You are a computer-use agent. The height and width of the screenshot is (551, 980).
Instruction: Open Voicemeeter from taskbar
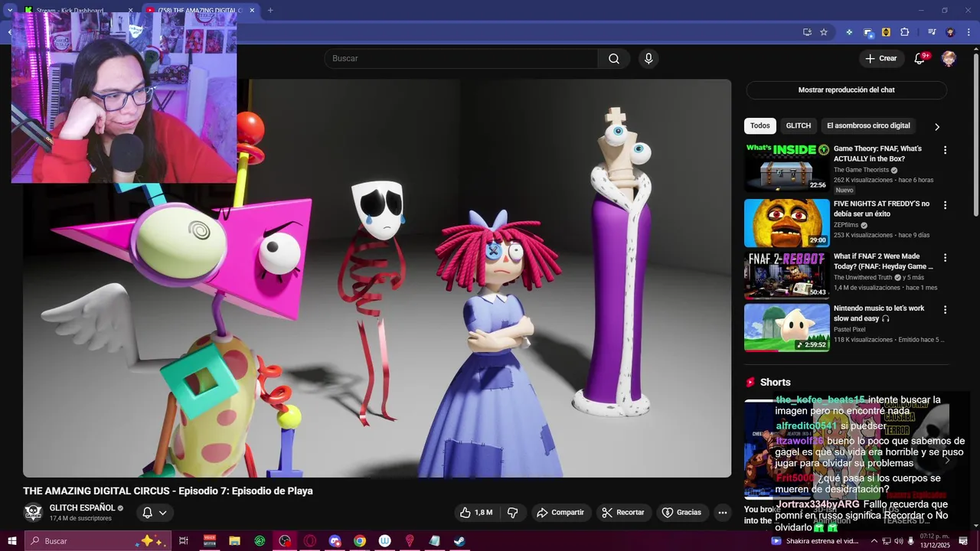[210, 541]
